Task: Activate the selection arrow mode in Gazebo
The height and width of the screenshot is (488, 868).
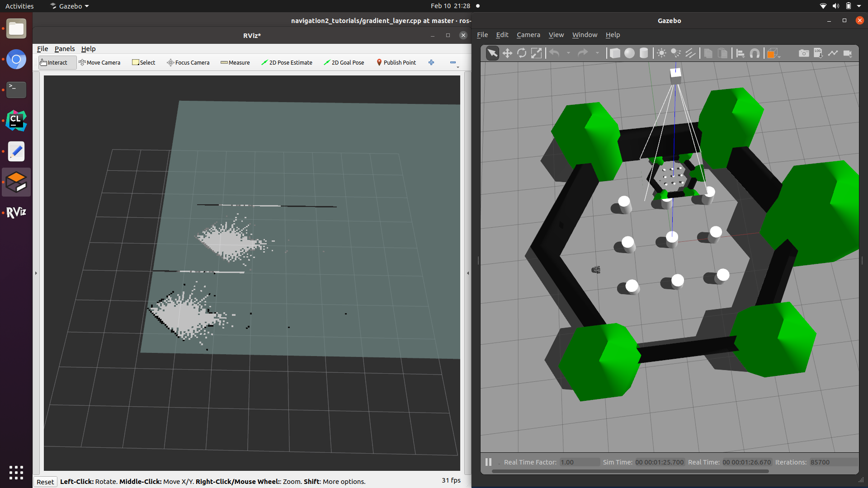Action: click(492, 53)
